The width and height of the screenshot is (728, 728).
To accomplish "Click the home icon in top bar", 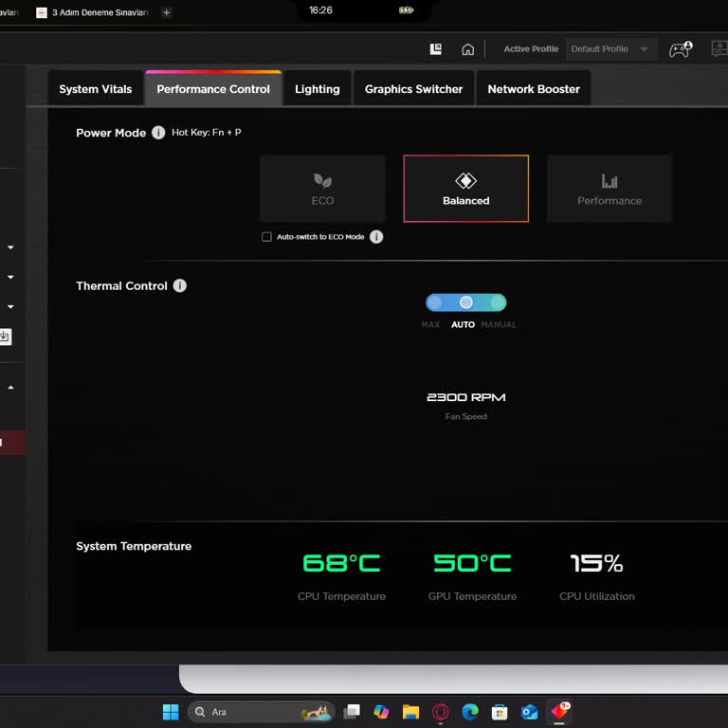I will (467, 49).
